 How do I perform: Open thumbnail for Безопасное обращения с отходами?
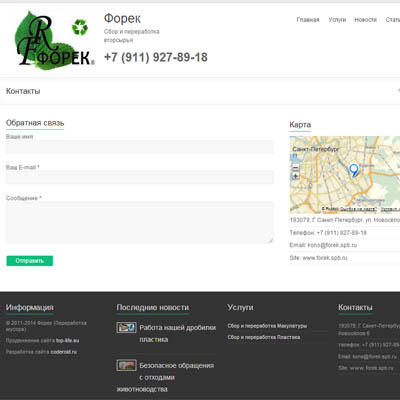(x=126, y=365)
